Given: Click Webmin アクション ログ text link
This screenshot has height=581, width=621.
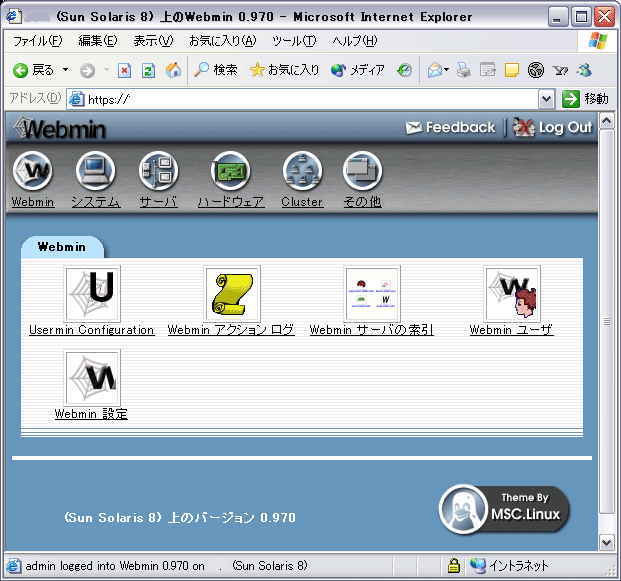Looking at the screenshot, I should point(231,330).
